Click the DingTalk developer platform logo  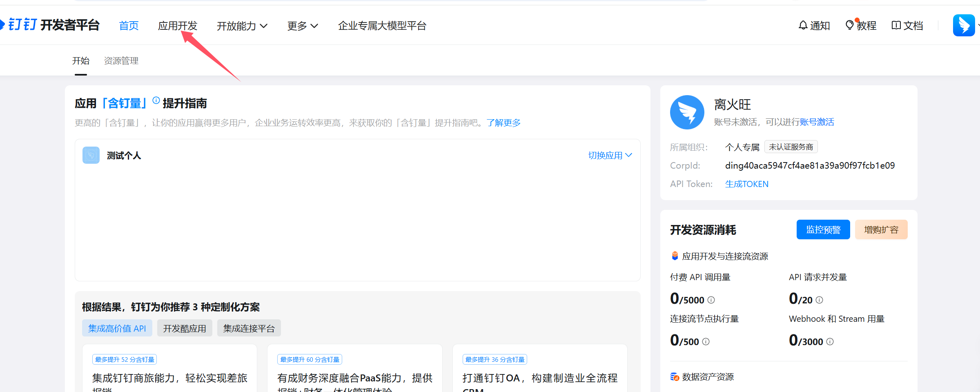49,24
